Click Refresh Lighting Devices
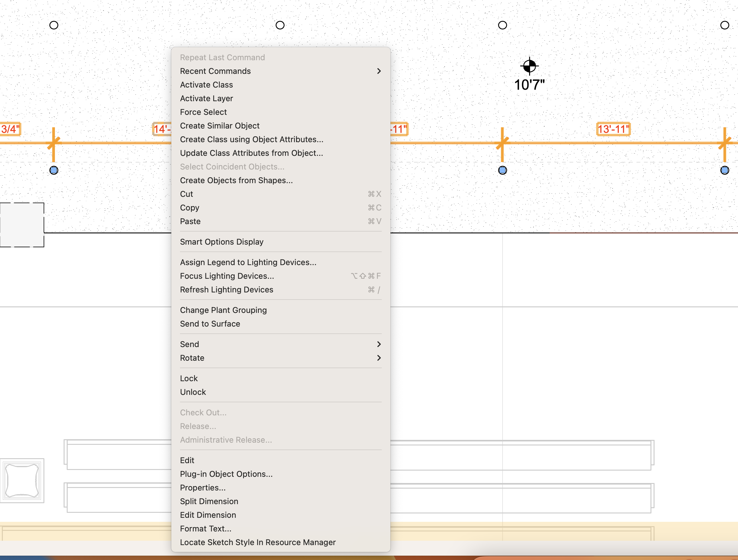738x560 pixels. pyautogui.click(x=227, y=290)
